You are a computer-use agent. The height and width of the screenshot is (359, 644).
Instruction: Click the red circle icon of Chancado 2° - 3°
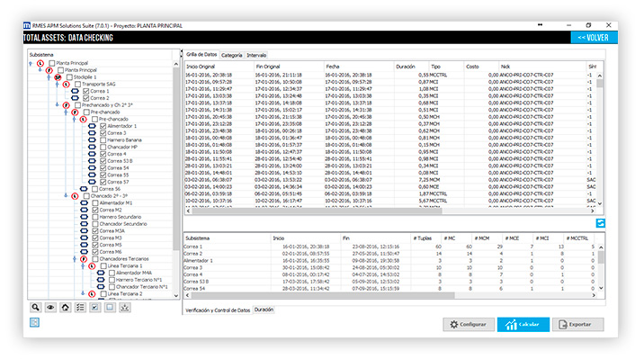click(x=75, y=196)
